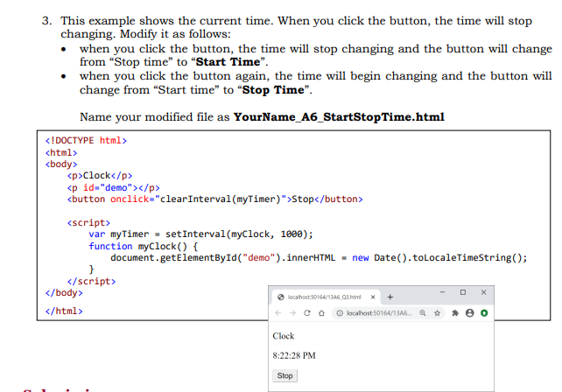Click the closing </body> tag line
562x392 pixels.
pyautogui.click(x=64, y=293)
